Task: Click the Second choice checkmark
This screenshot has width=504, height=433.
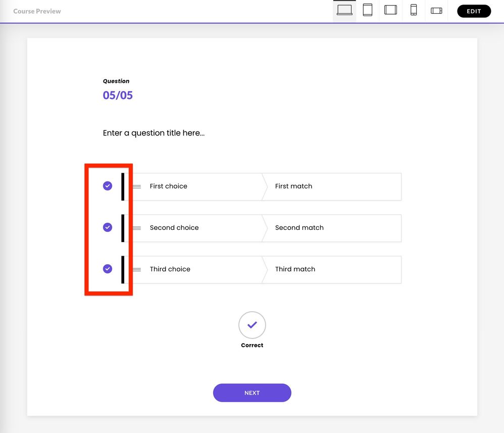Action: pos(108,227)
